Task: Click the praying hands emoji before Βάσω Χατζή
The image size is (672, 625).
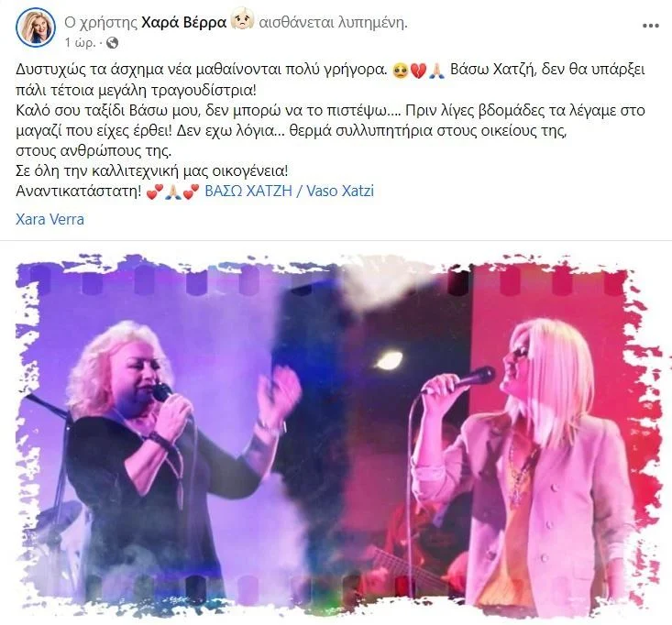Action: pos(436,71)
